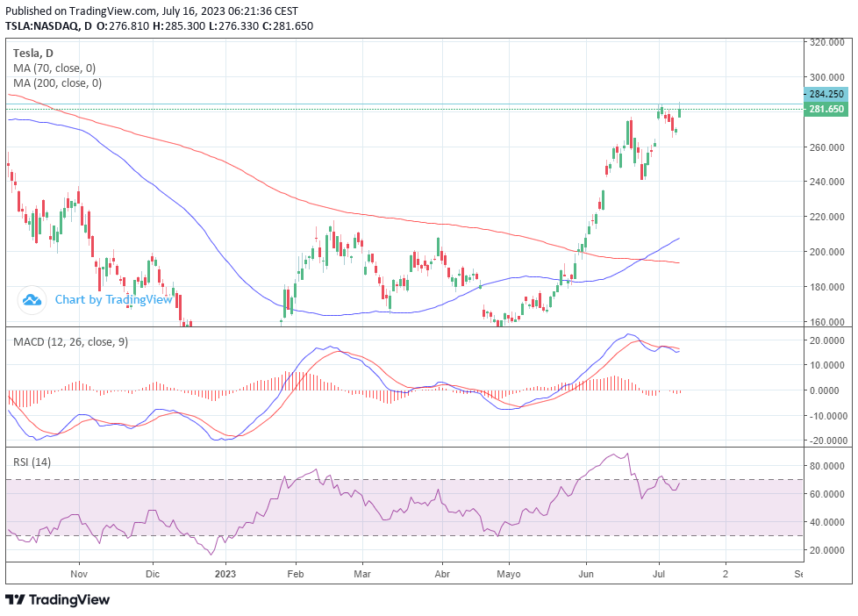Click the Mayo label on time axis
This screenshot has width=858, height=616.
(x=509, y=574)
